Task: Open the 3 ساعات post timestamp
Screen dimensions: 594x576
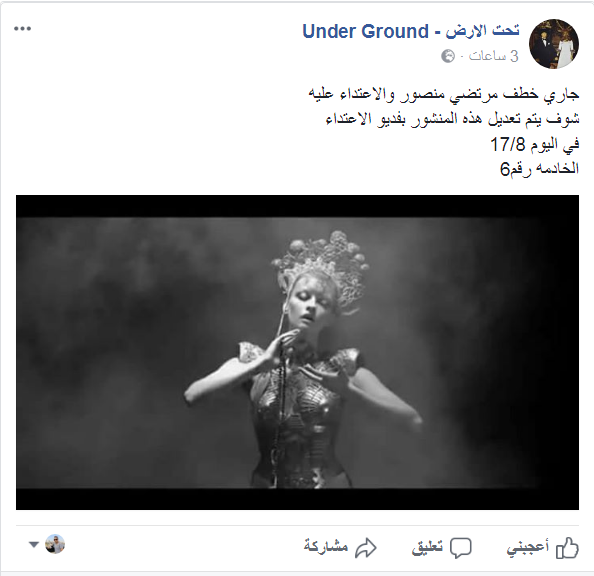Action: coord(494,56)
